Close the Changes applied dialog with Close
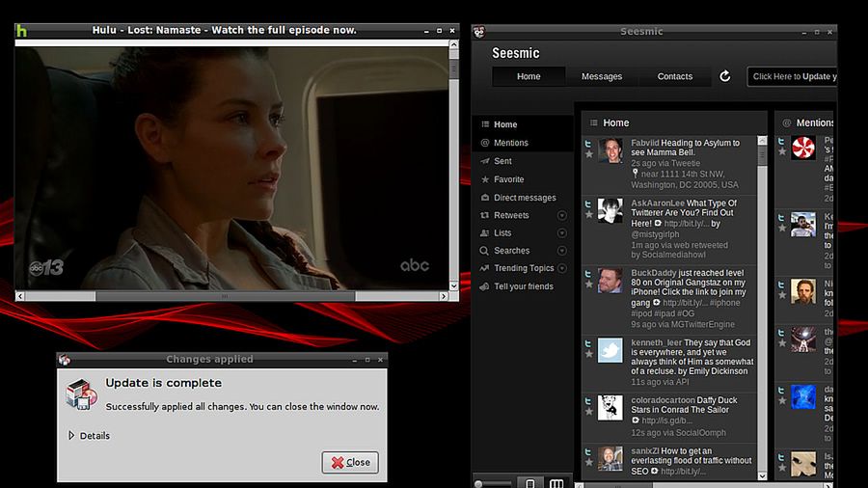The image size is (868, 488). pos(350,463)
